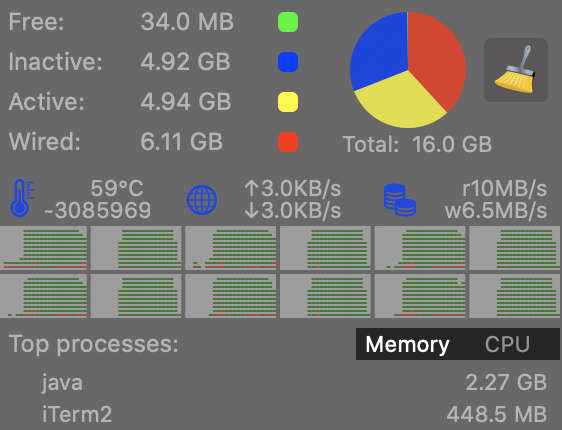Click the blue disk stack icon
The height and width of the screenshot is (430, 562).
400,200
